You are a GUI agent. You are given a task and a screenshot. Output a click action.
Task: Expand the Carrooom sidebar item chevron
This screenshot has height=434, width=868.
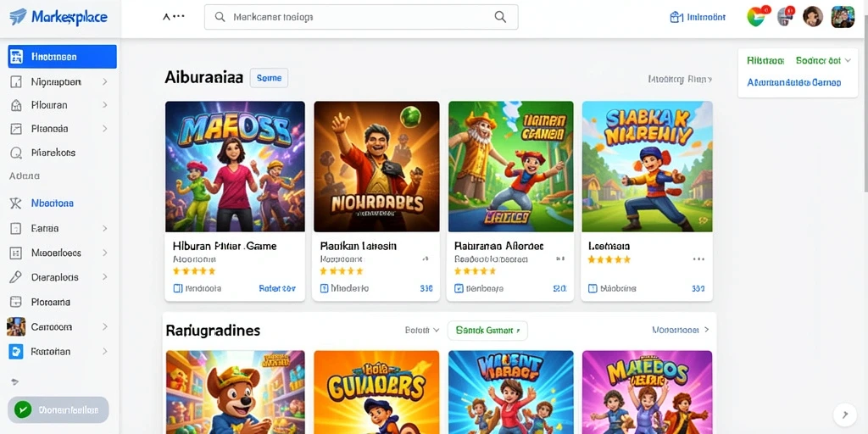(x=104, y=327)
